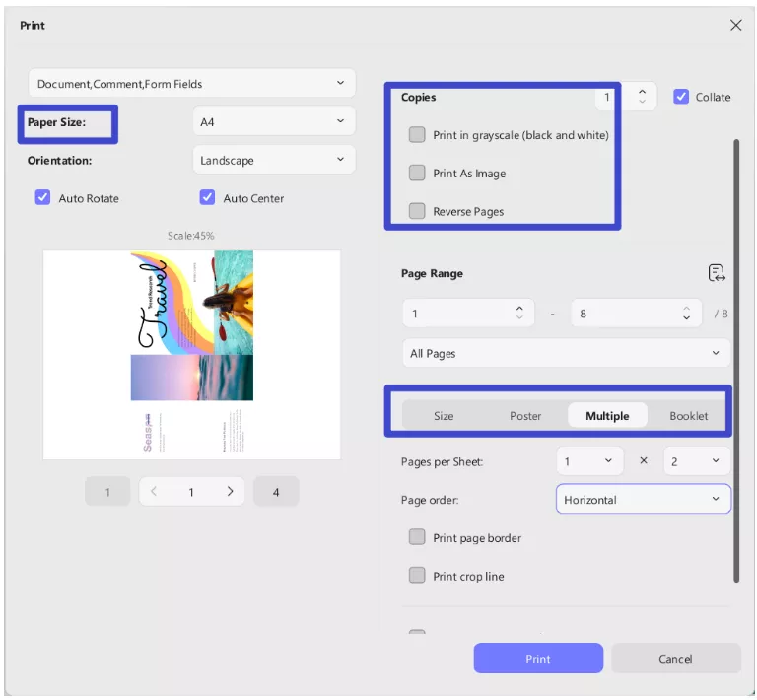757x700 pixels.
Task: Open the Paper Size A4 dropdown
Action: [x=273, y=122]
